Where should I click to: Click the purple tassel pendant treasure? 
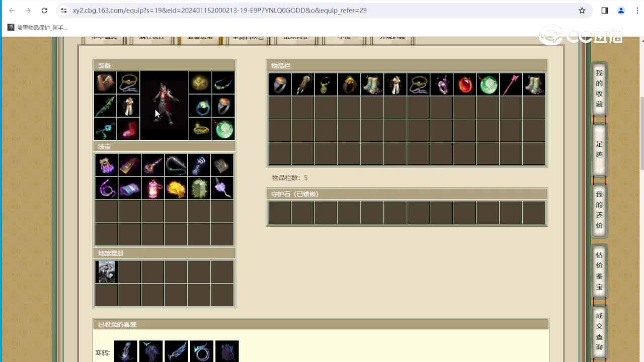(222, 188)
